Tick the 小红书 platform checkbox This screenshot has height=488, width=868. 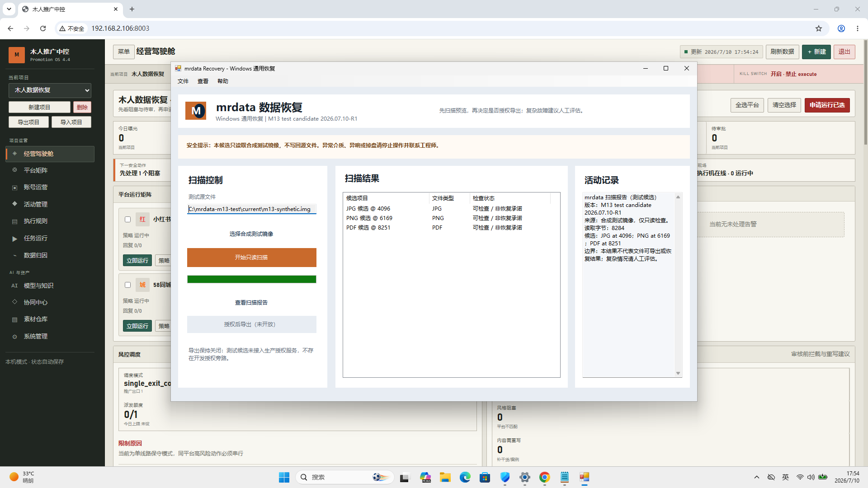[x=127, y=219]
